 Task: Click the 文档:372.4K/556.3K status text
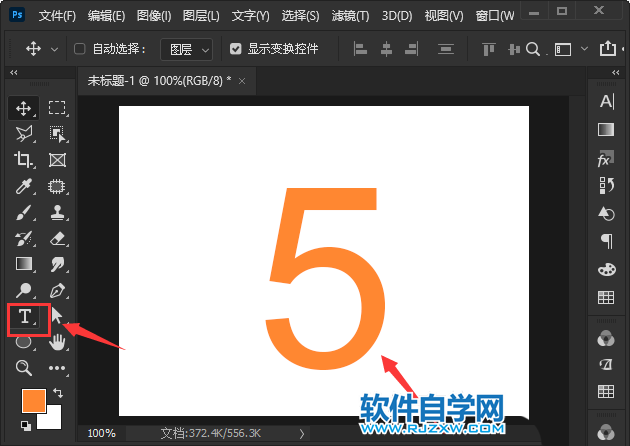pos(211,433)
